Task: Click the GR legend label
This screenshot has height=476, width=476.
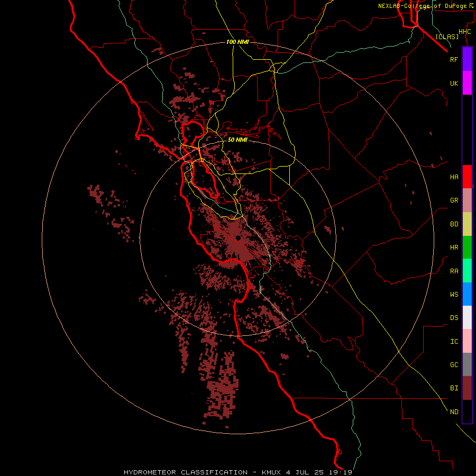Action: pyautogui.click(x=454, y=200)
